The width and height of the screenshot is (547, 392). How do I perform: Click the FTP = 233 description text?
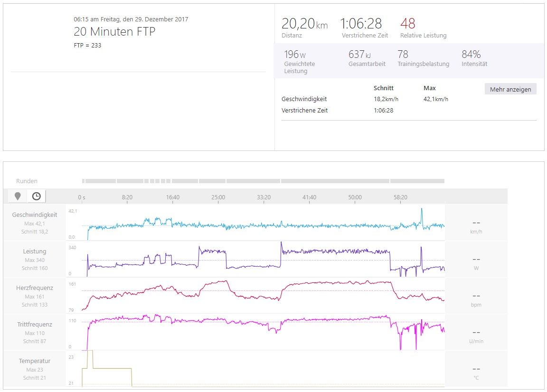coord(87,46)
